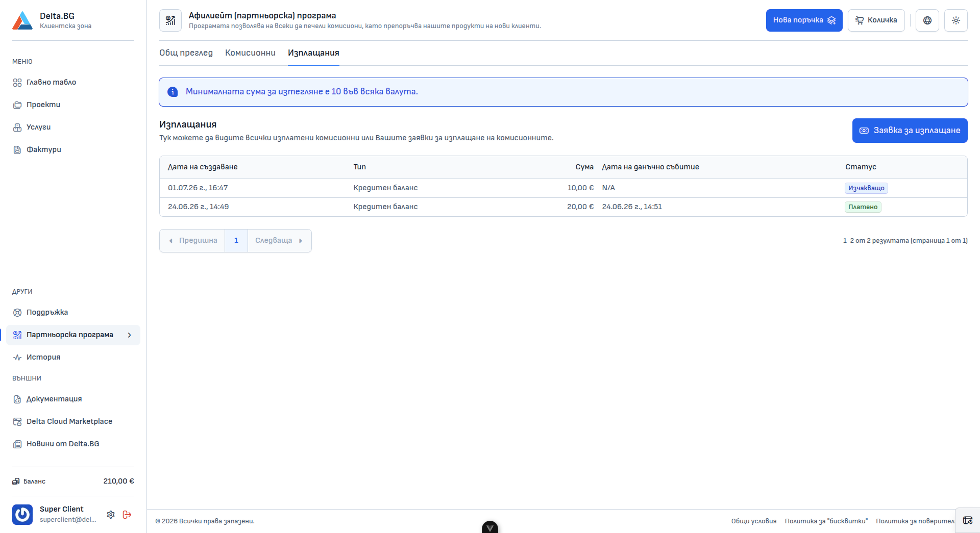Switch to the Комисионни tab
This screenshot has height=533, width=980.
[250, 53]
